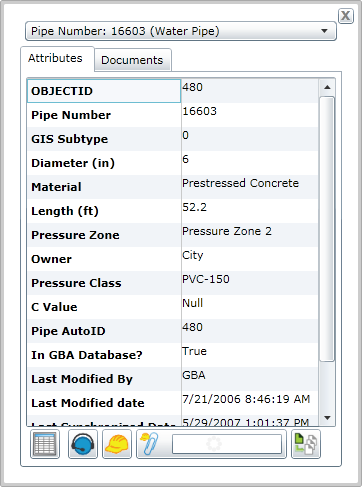The image size is (362, 487).
Task: Expand the Pipe Number 16603 dropdown
Action: pyautogui.click(x=181, y=31)
